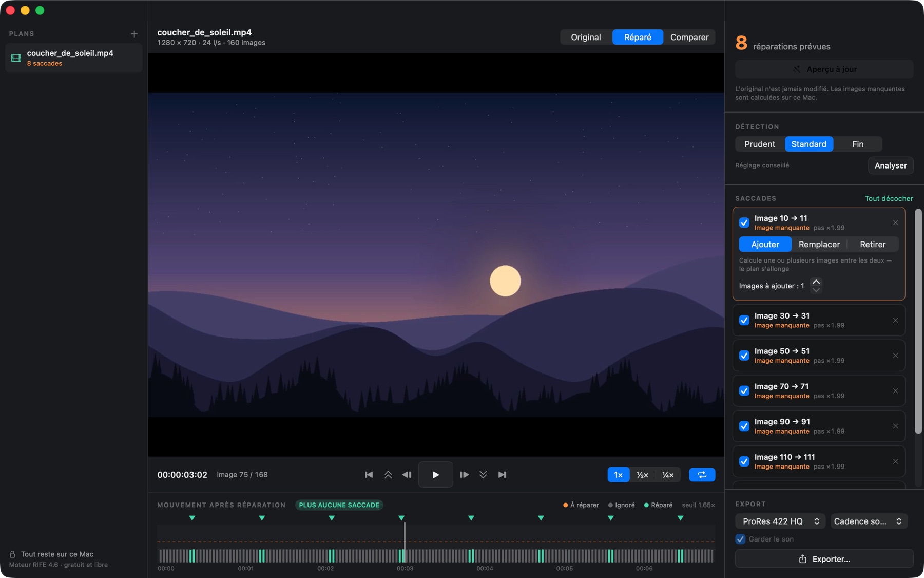Toggle loop playback button
This screenshot has height=578, width=924.
pyautogui.click(x=702, y=475)
